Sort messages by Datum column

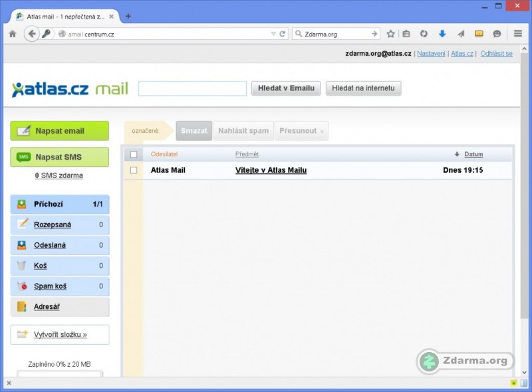click(473, 154)
